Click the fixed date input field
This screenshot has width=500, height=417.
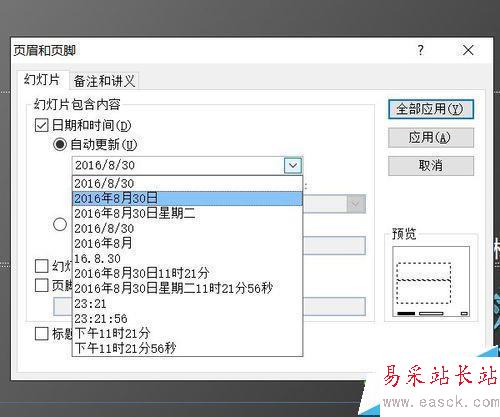point(334,246)
